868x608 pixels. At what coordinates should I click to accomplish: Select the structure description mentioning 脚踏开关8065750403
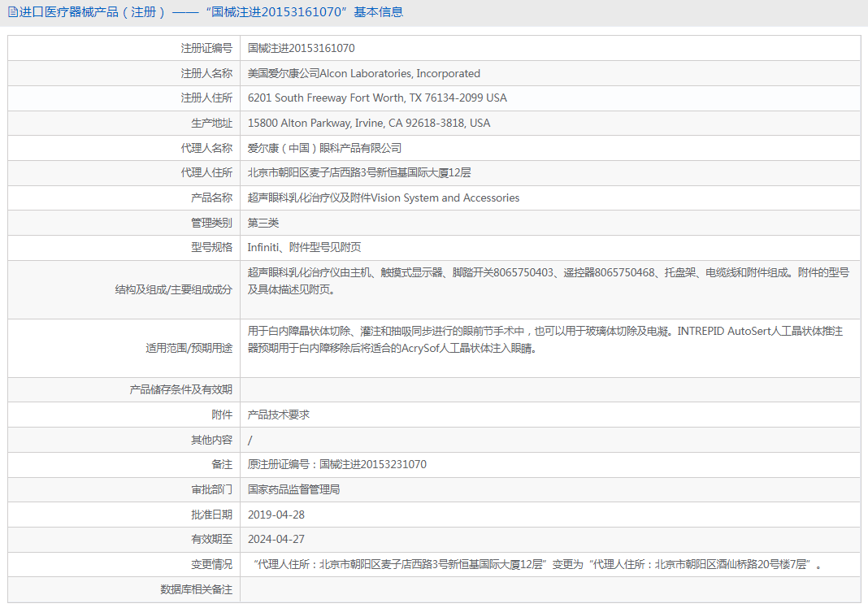(x=548, y=280)
